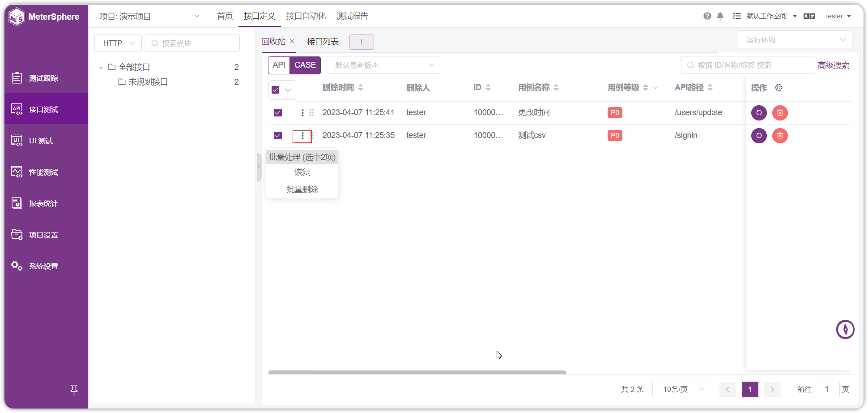The height and width of the screenshot is (413, 868).
Task: Toggle the select-all checkbox in header
Action: click(276, 90)
